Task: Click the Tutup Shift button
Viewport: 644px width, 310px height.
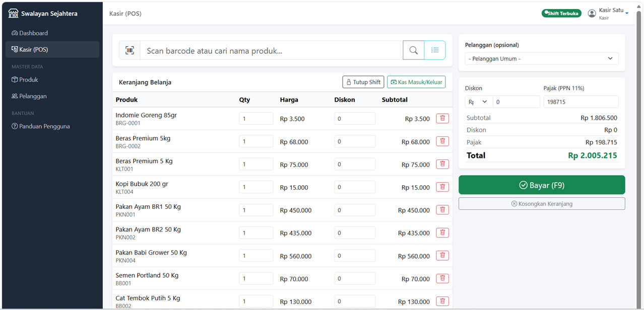Action: [x=363, y=82]
